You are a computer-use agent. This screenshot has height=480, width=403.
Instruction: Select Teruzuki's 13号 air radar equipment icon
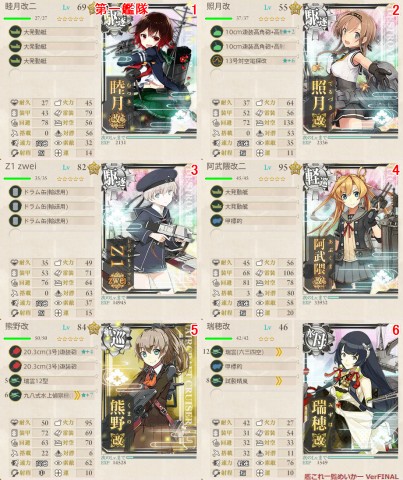pyautogui.click(x=217, y=61)
